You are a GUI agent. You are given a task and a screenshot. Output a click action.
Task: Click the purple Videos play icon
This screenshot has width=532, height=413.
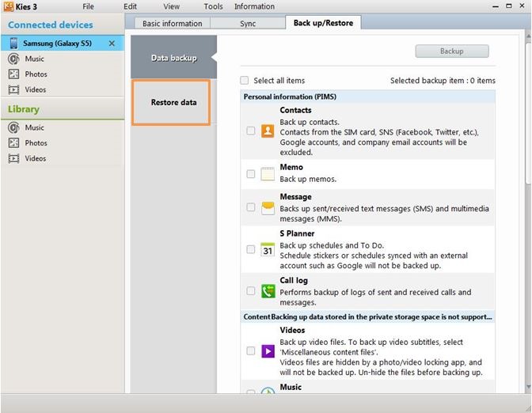tap(268, 351)
